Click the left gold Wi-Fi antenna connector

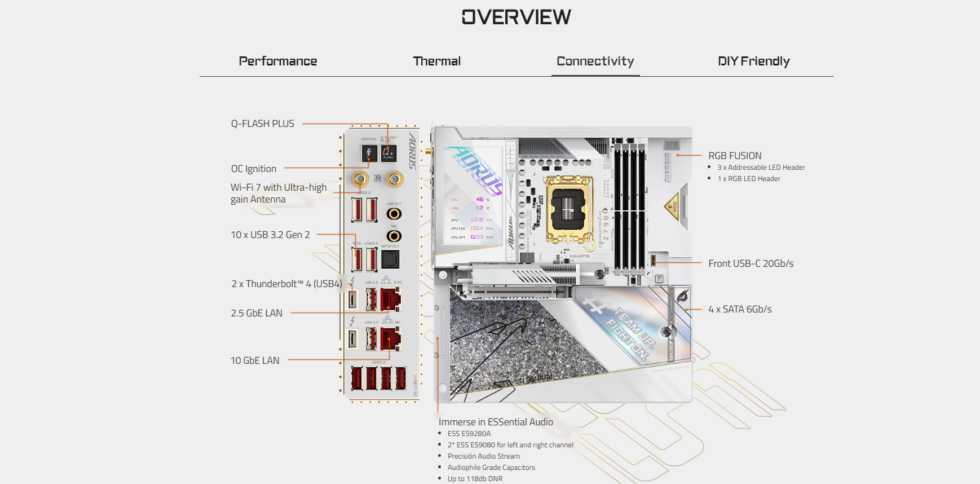[360, 179]
